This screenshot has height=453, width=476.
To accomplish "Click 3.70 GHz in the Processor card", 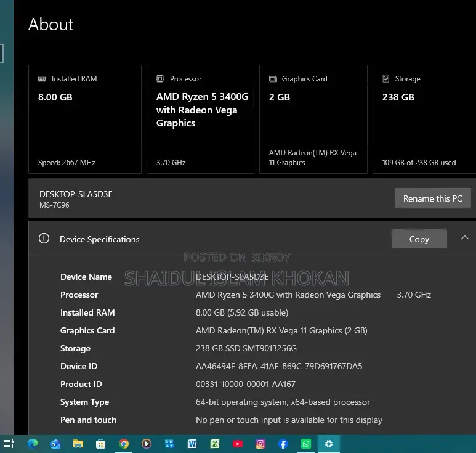I will click(171, 163).
